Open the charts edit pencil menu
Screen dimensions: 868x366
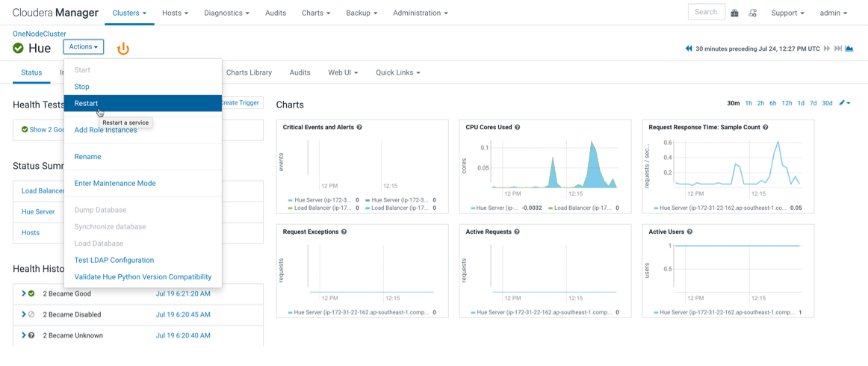click(x=845, y=103)
